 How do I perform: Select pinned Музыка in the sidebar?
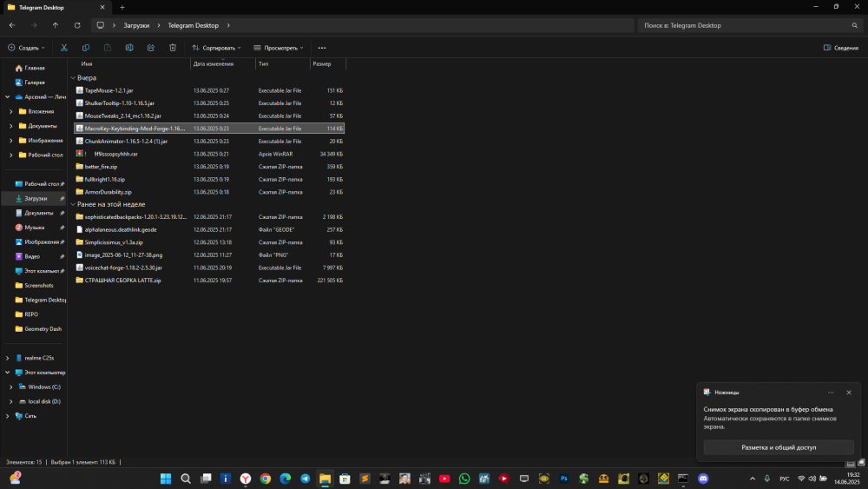point(35,228)
